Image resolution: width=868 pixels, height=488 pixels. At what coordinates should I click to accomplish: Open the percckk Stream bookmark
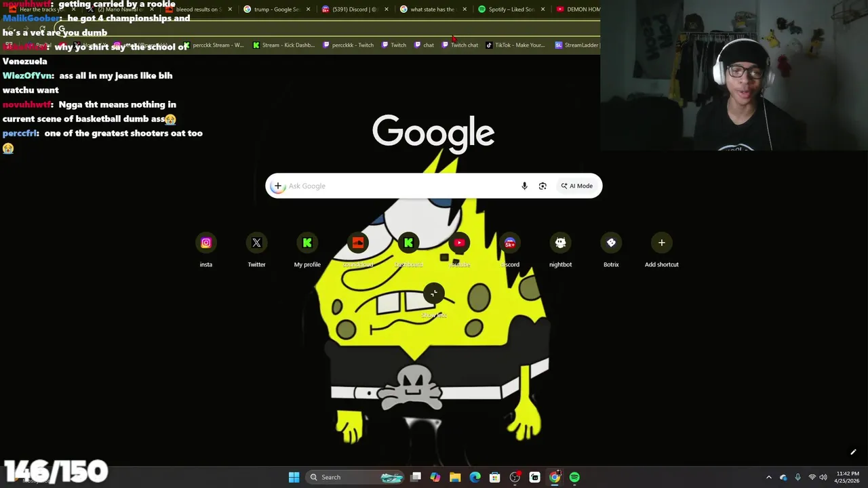[x=214, y=45]
